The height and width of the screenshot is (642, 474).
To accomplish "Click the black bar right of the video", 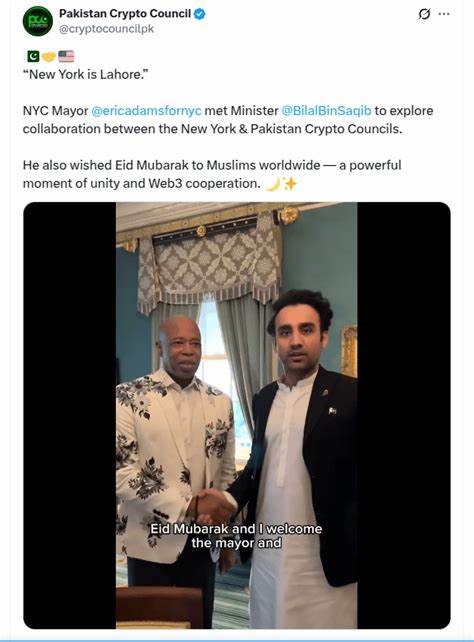I will 404,415.
